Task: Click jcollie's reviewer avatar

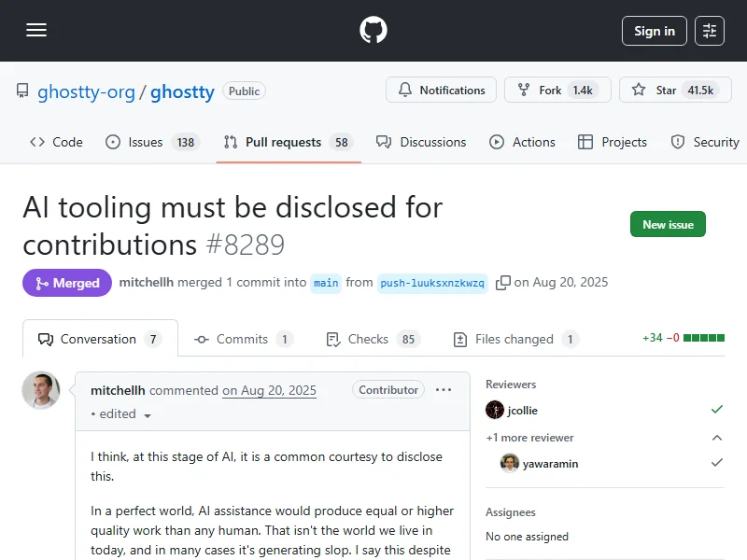Action: (x=495, y=410)
